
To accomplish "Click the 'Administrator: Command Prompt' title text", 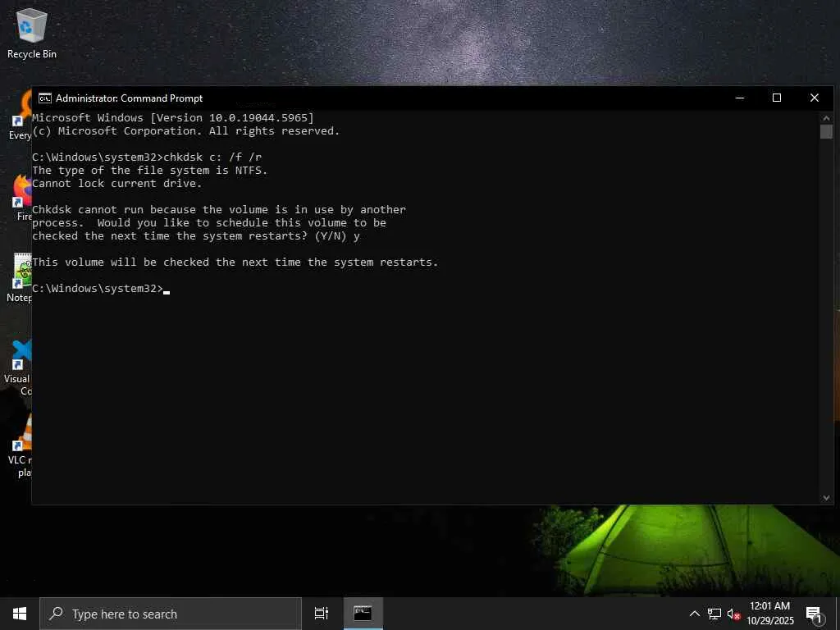I will coord(129,98).
